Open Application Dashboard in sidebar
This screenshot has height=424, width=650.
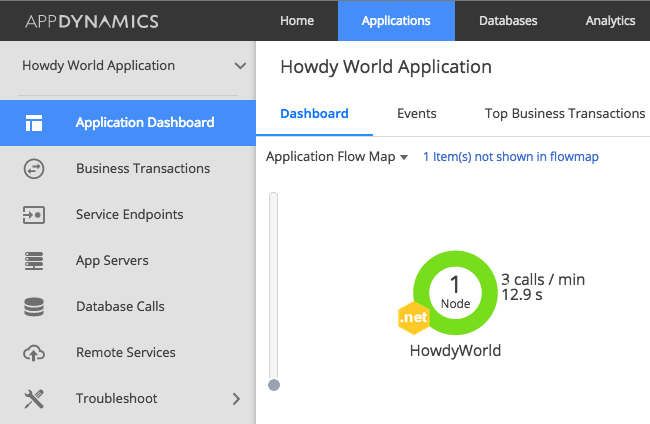[128, 123]
